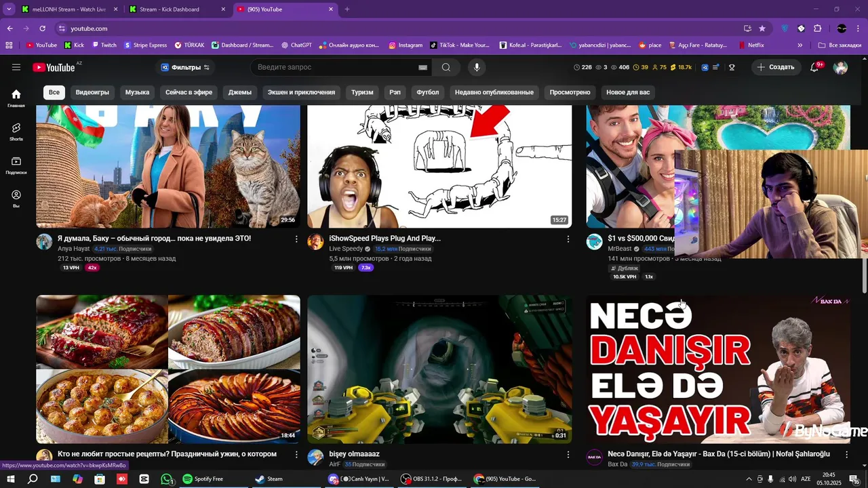Viewport: 868px width, 488px height.
Task: Reload the page
Action: (x=42, y=28)
